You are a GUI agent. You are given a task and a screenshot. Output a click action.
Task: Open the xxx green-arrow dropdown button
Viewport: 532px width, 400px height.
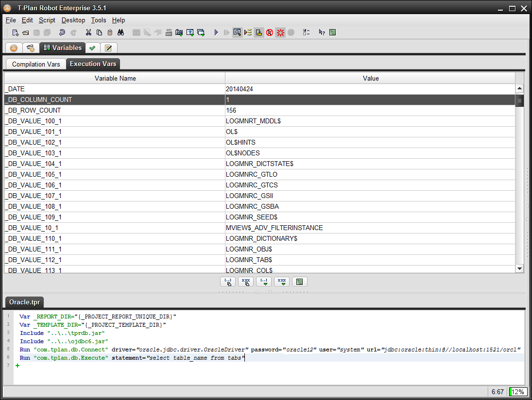(282, 282)
